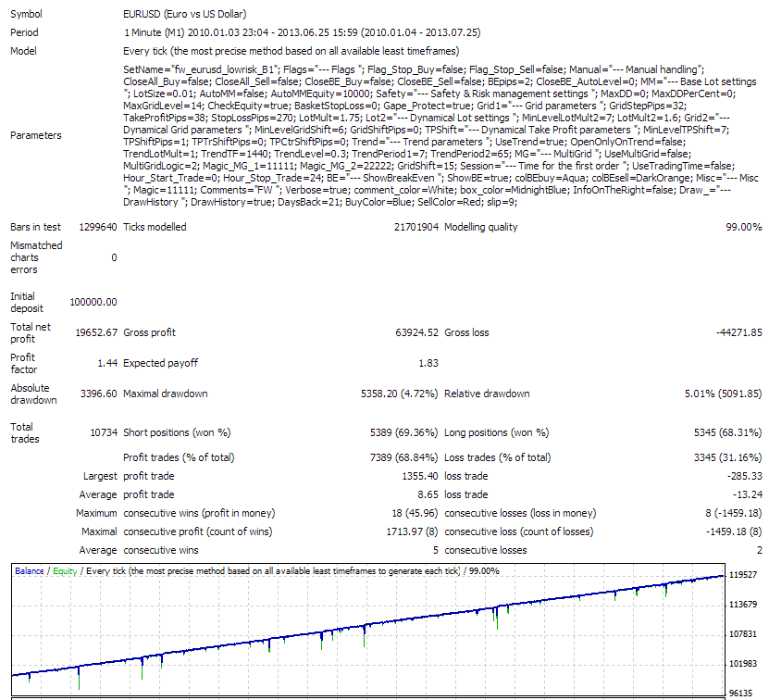The width and height of the screenshot is (769, 700).
Task: Click the Bars in test value 1299640
Action: [x=97, y=227]
